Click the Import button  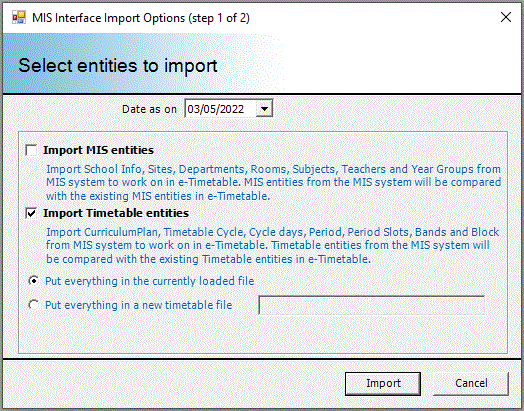pos(383,384)
